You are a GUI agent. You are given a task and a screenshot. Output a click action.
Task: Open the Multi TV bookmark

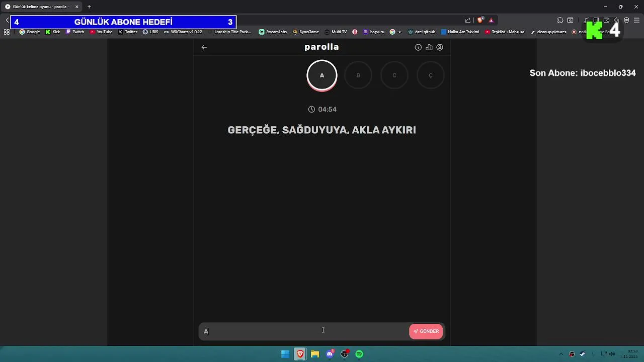(x=336, y=32)
